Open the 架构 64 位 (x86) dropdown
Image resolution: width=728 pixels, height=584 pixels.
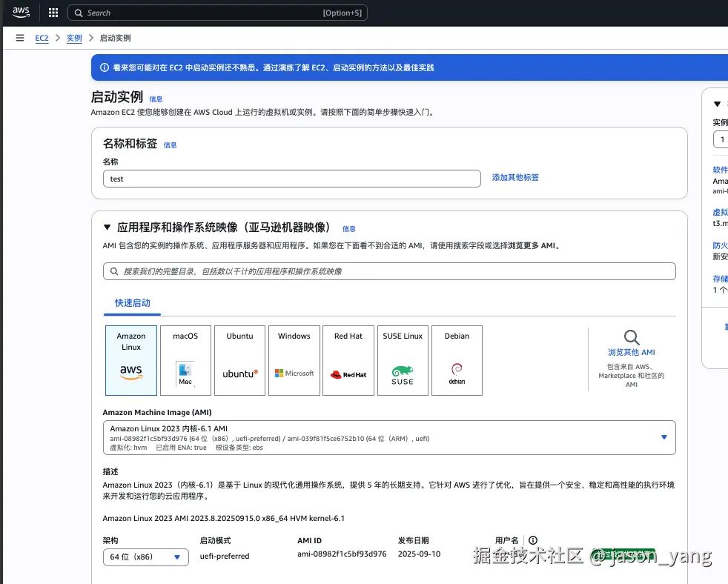click(x=146, y=557)
